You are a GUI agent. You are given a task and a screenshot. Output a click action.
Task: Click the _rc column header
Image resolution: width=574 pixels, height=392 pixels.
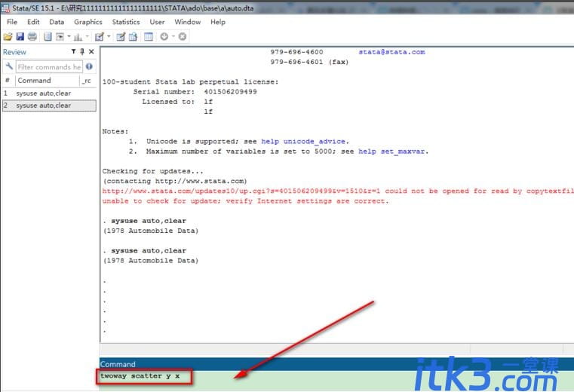[87, 80]
